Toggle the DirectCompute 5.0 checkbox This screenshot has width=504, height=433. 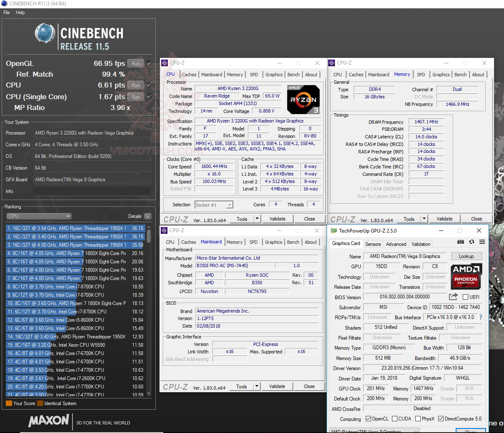tap(441, 419)
